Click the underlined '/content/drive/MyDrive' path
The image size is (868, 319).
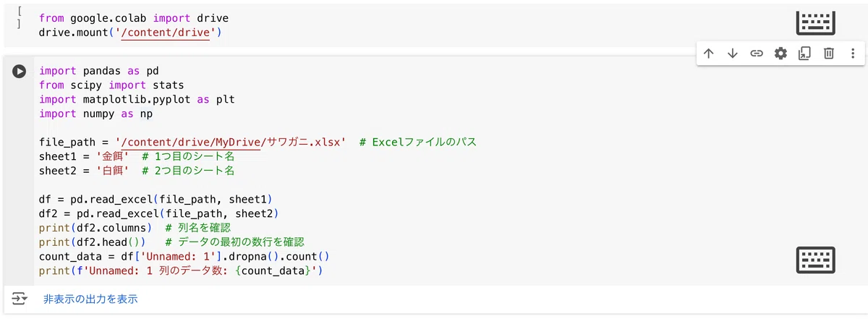click(192, 142)
